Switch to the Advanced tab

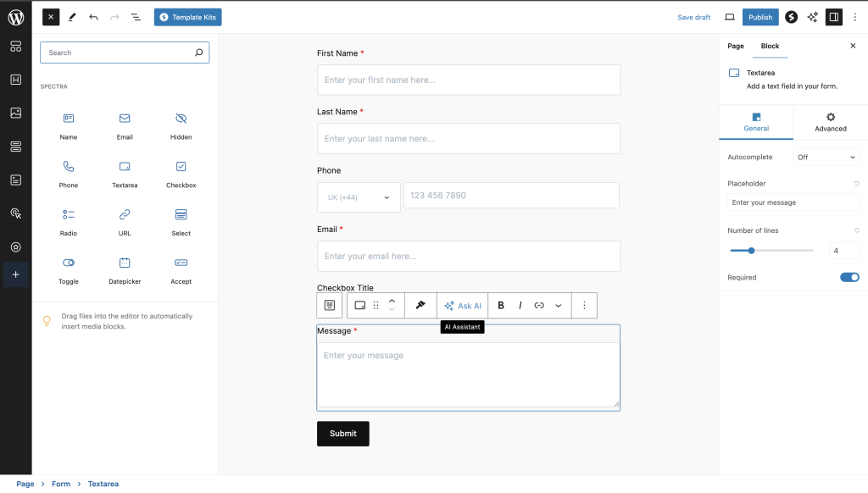829,124
